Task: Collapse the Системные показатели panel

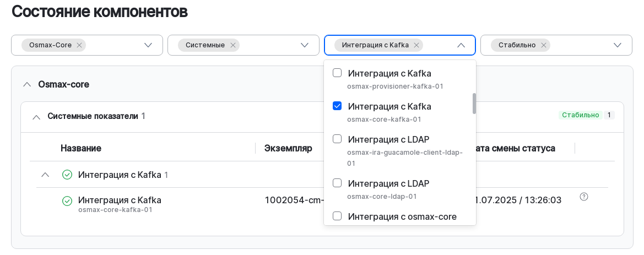Action: 36,117
